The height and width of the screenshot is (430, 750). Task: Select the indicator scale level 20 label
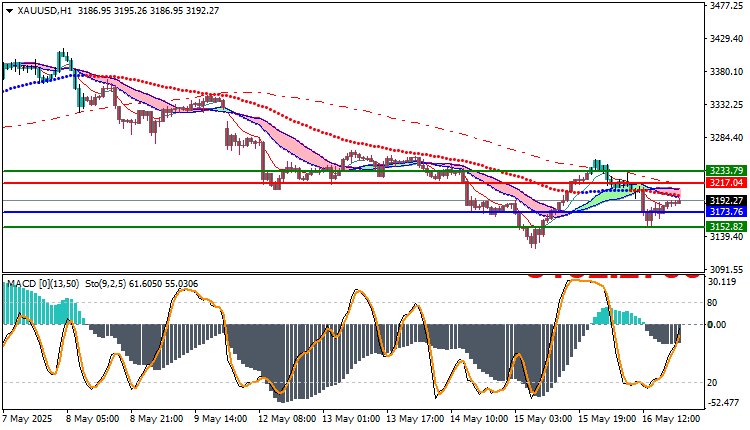click(x=712, y=383)
